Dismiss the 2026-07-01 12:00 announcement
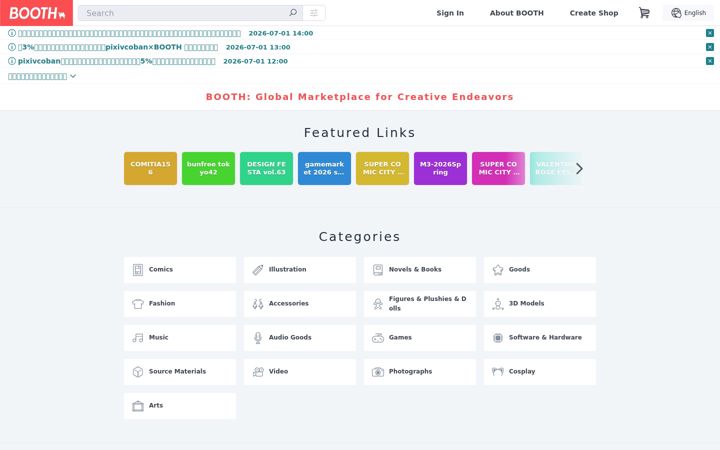Image resolution: width=720 pixels, height=450 pixels. coord(710,61)
